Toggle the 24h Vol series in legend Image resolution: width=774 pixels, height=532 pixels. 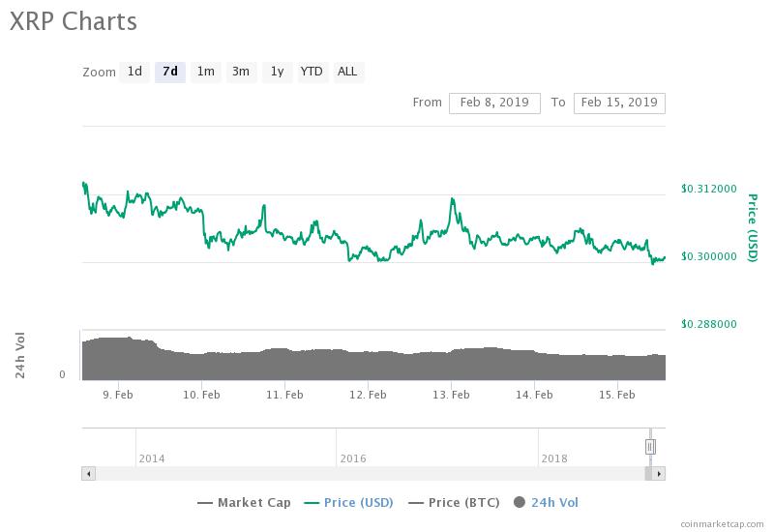click(x=546, y=503)
